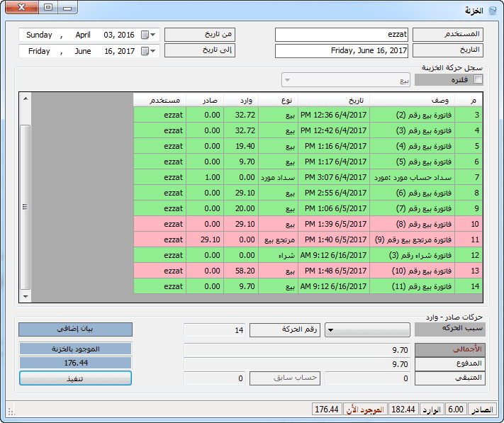This screenshot has height=423, width=504.
Task: Click the الخزنة window title icon
Action: (493, 9)
